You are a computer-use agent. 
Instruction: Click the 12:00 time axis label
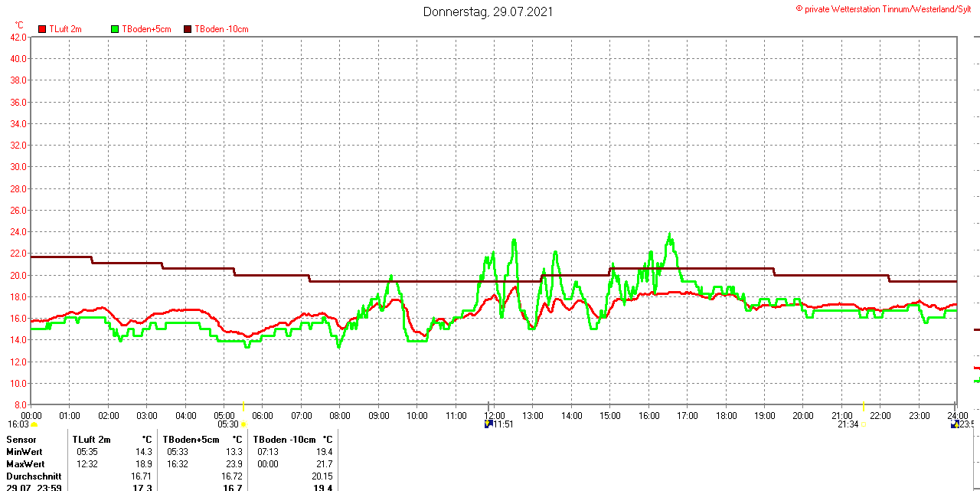494,415
